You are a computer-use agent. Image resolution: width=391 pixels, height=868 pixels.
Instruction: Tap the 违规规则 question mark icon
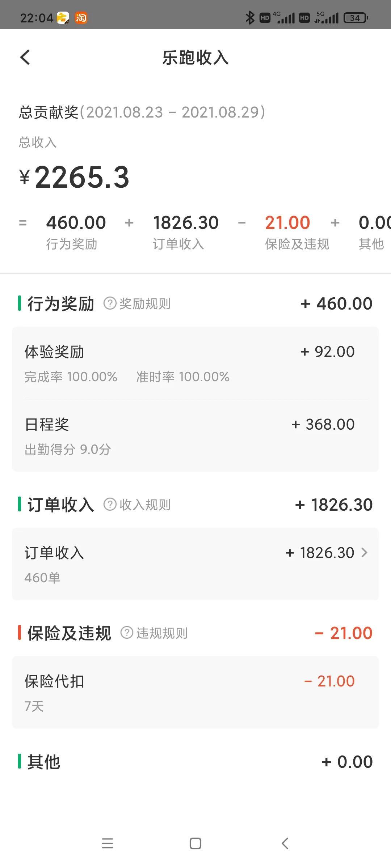click(x=127, y=633)
